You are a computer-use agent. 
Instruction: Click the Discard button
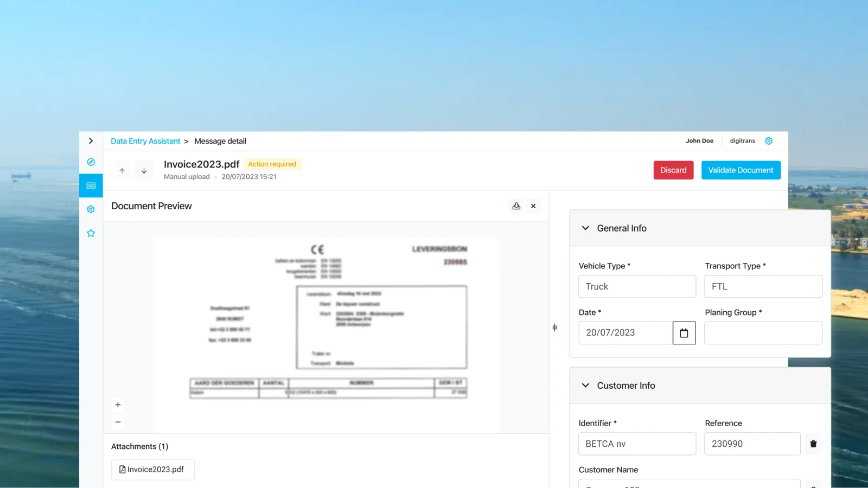click(673, 170)
